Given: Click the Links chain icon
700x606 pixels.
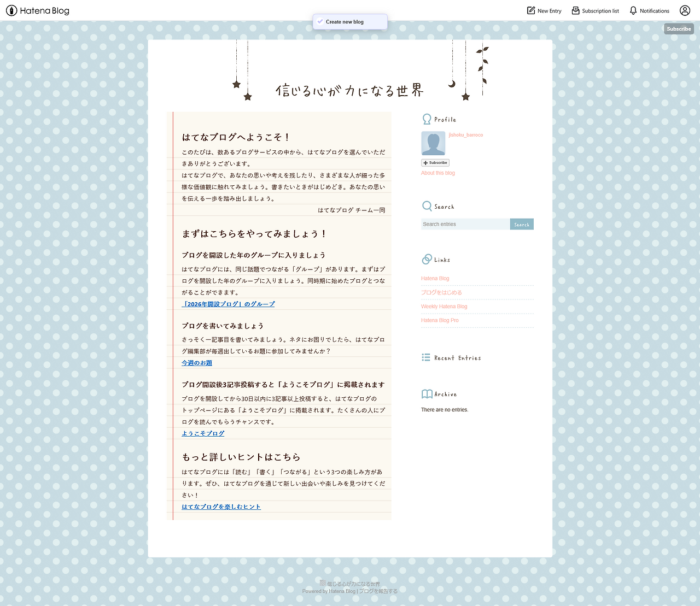Looking at the screenshot, I should coord(427,258).
